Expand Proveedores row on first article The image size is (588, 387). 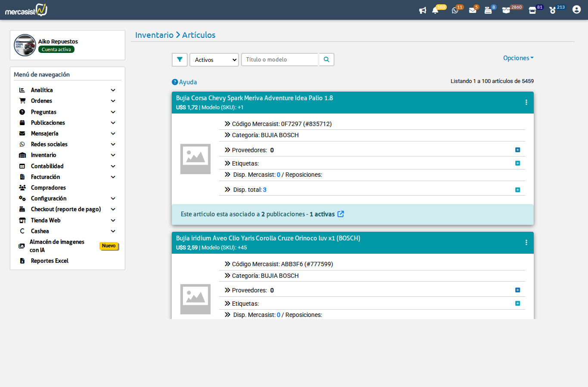click(x=517, y=150)
